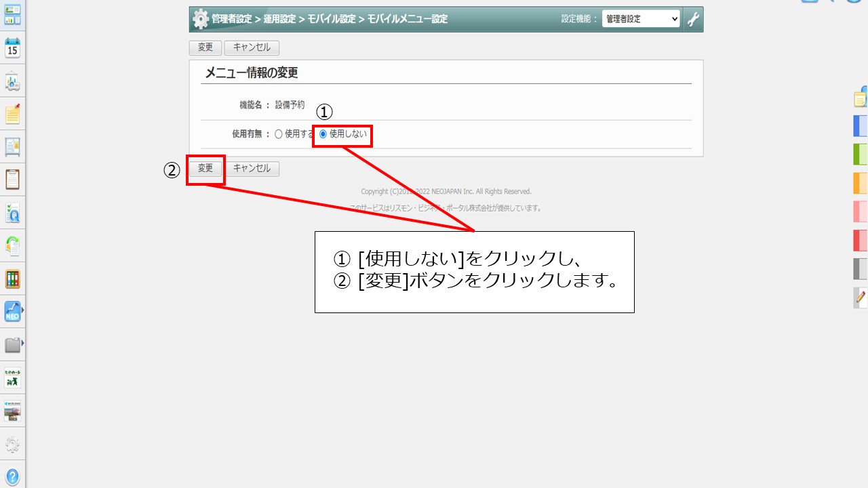Click the 設備予約 function name value
The height and width of the screenshot is (488, 868).
pos(290,105)
